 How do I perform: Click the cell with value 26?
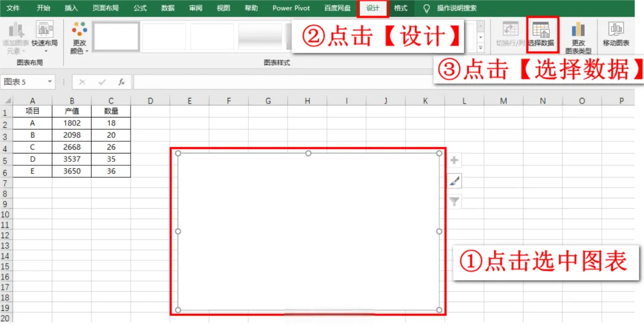[x=111, y=147]
